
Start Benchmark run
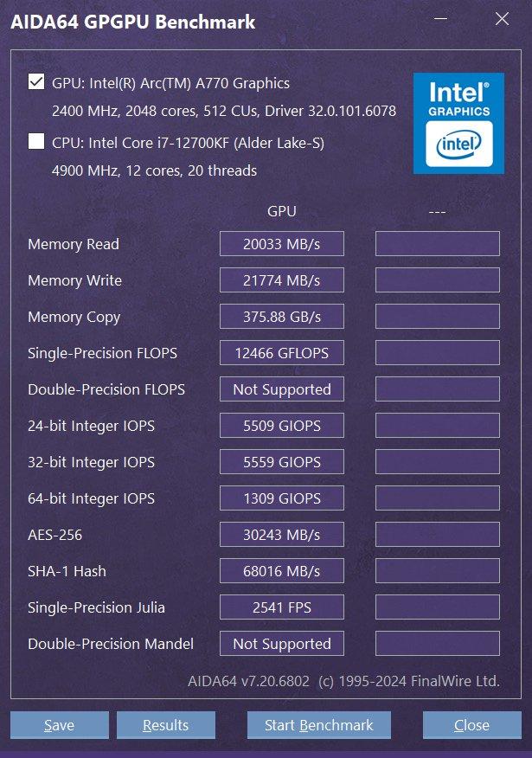click(319, 725)
